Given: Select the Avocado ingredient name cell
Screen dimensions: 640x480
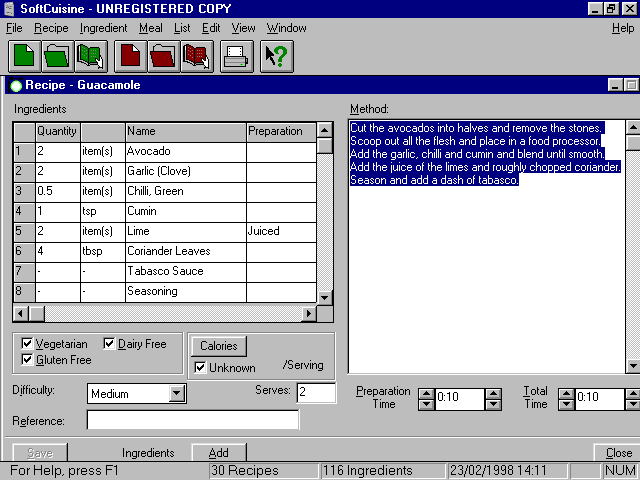Looking at the screenshot, I should 185,151.
